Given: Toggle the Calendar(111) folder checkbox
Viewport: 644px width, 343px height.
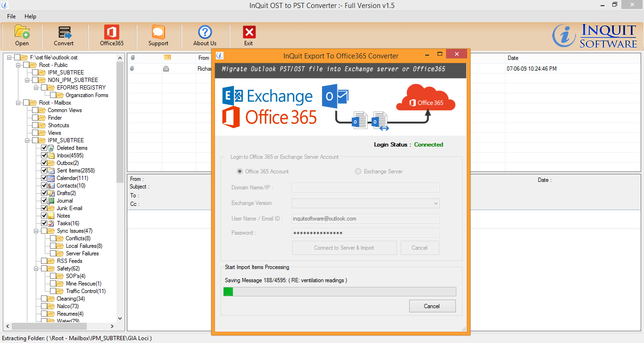Looking at the screenshot, I should (44, 178).
